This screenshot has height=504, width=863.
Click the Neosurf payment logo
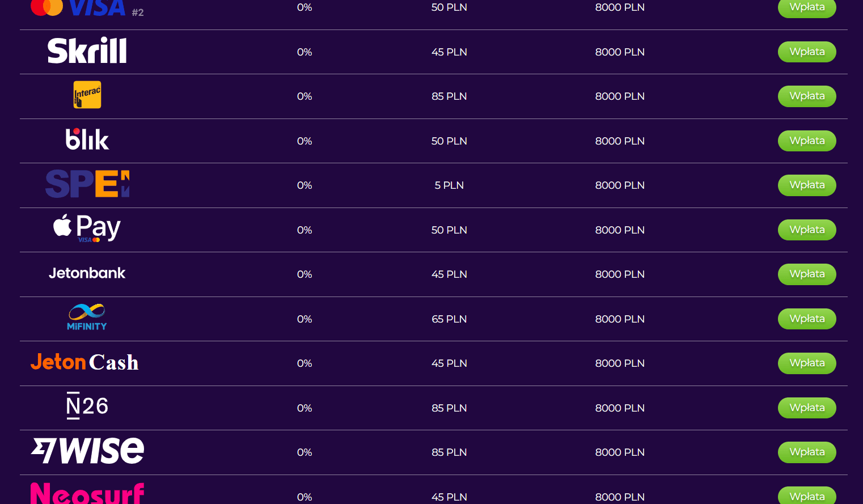pos(87,493)
